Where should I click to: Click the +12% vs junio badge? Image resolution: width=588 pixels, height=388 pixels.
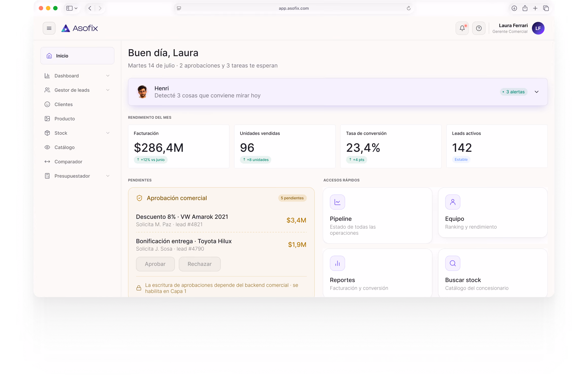click(151, 160)
